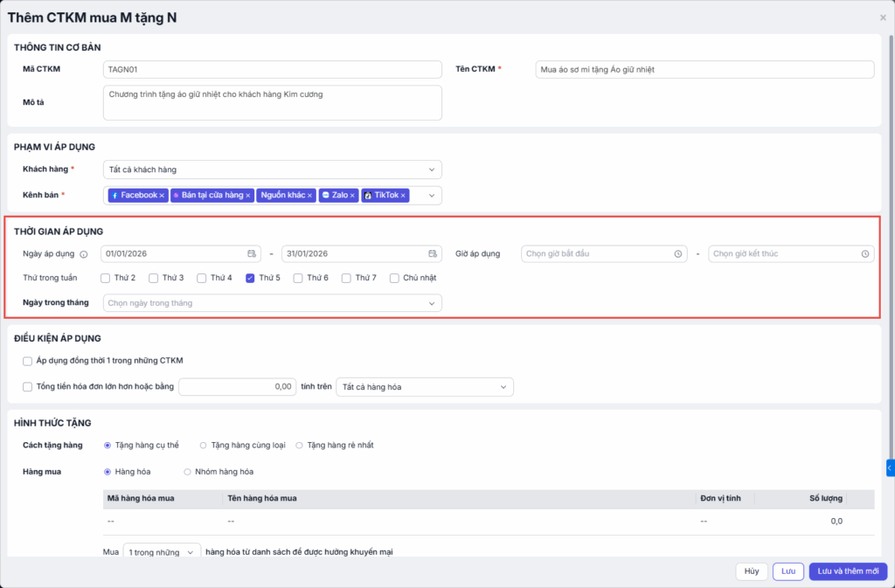The width and height of the screenshot is (895, 588).
Task: Click the Lưu và thêm mới button
Action: click(x=848, y=571)
